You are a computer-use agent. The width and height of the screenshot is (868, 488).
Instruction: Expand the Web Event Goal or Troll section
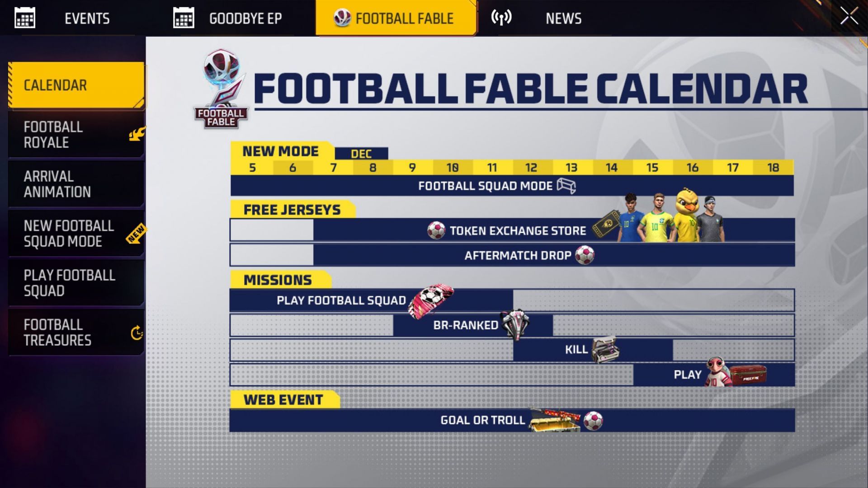click(x=511, y=419)
